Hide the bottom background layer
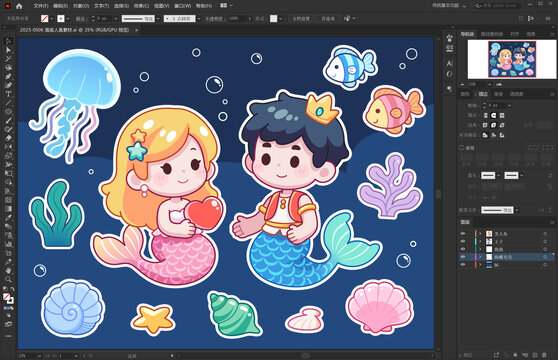558x360 pixels. pyautogui.click(x=463, y=265)
